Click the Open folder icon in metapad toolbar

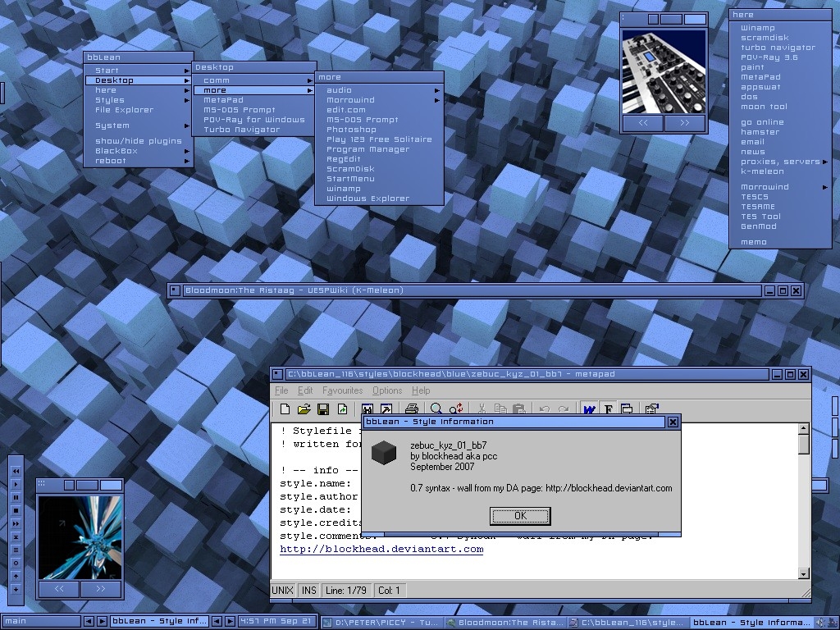[304, 409]
